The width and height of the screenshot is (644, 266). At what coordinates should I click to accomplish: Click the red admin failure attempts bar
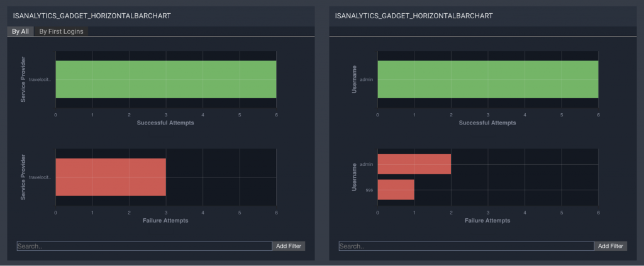click(414, 164)
